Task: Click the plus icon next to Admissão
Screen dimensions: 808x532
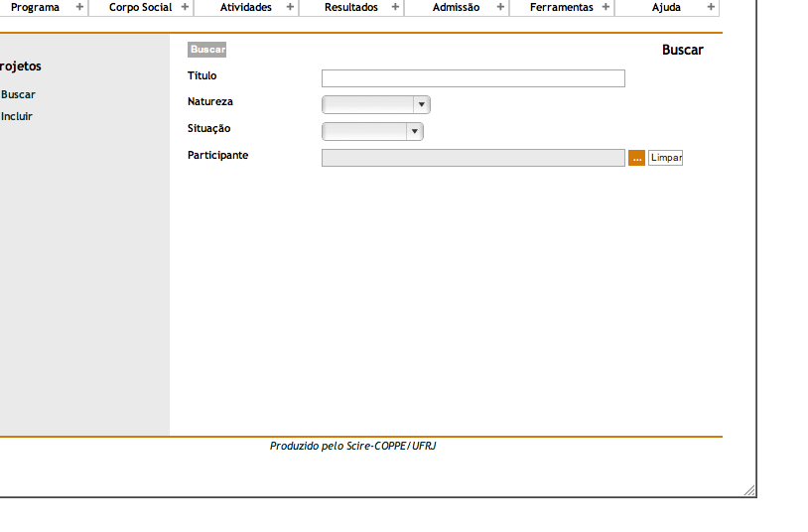Action: (501, 7)
